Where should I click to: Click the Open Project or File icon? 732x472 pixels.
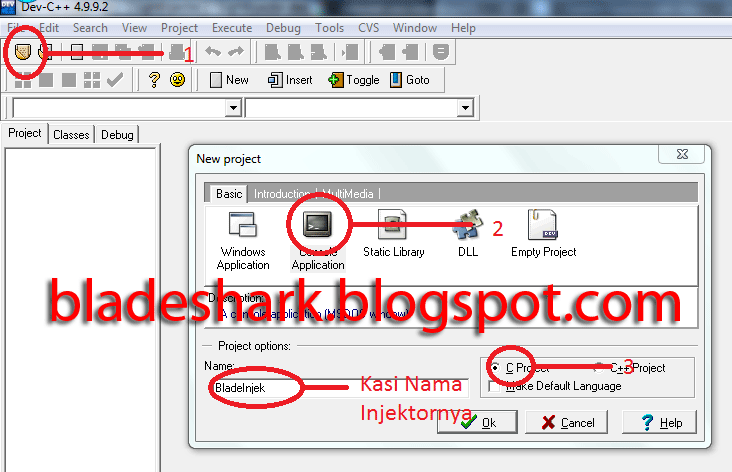point(45,51)
